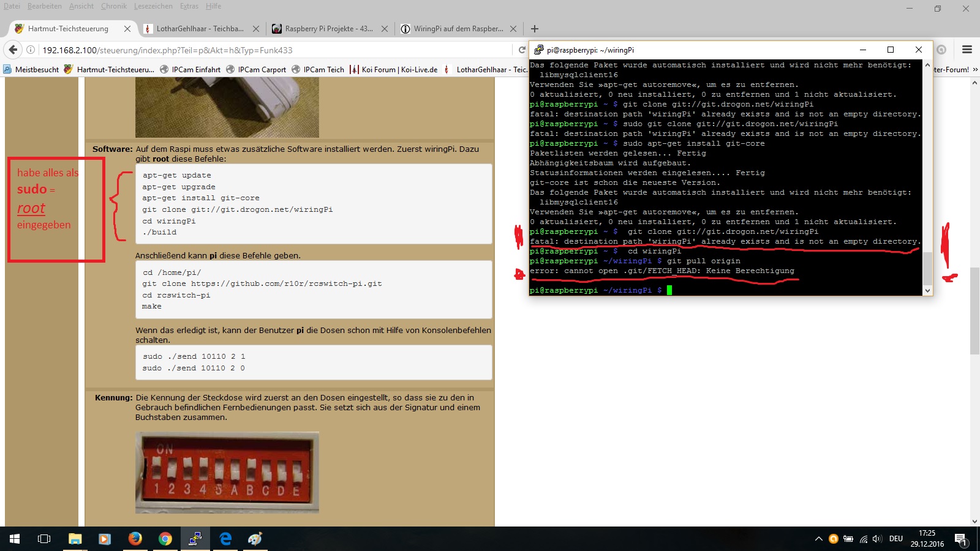Open the Lesezeichen menu

click(x=153, y=6)
